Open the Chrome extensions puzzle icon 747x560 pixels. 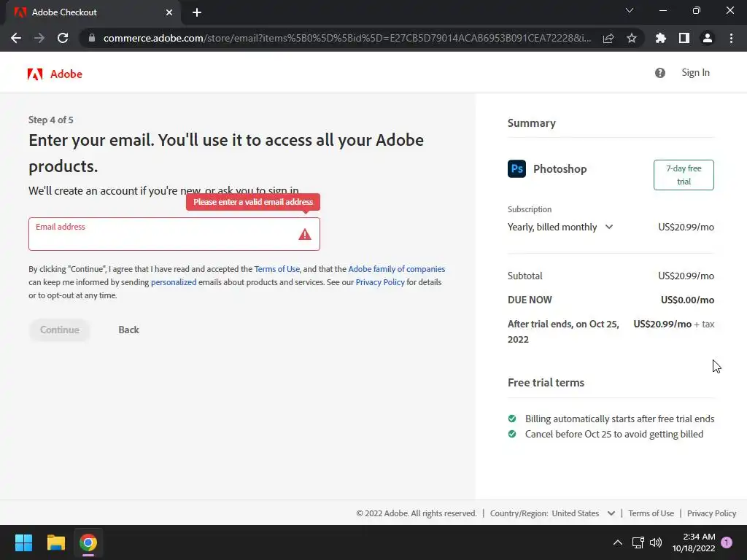pyautogui.click(x=661, y=38)
